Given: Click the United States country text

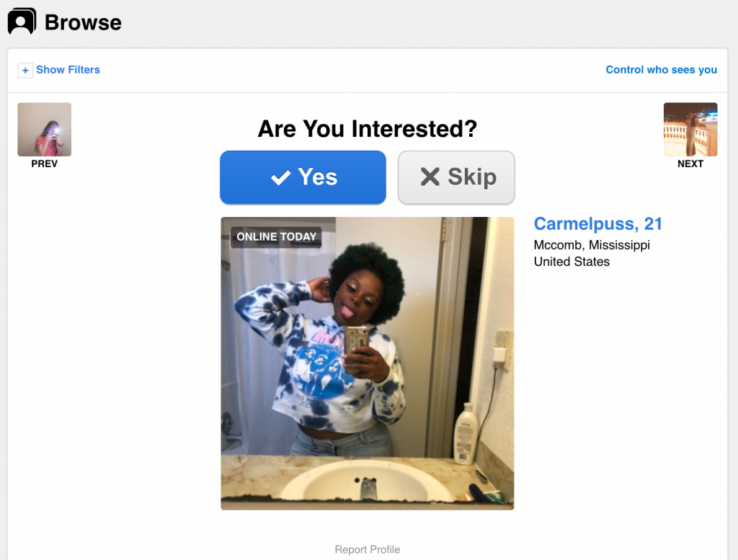Looking at the screenshot, I should (572, 262).
